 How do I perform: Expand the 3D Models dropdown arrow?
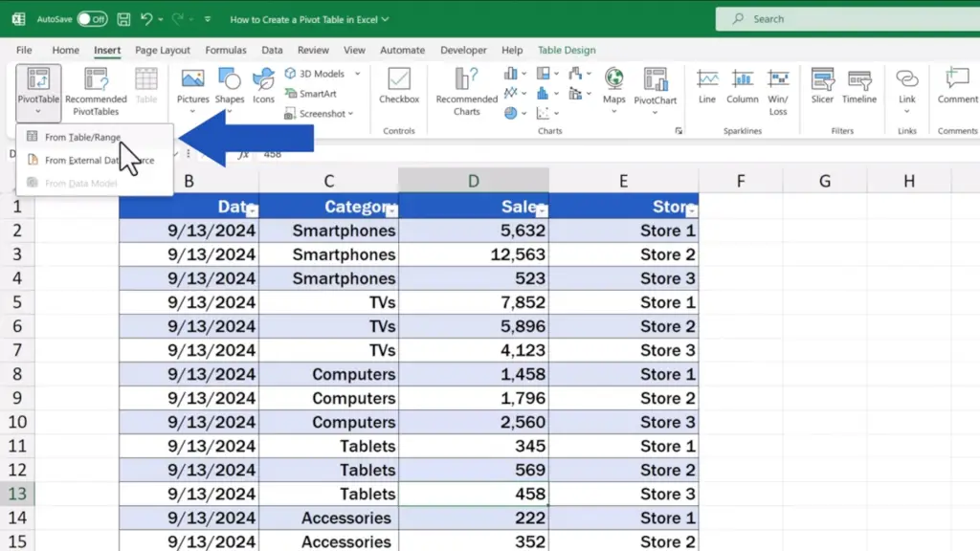click(358, 74)
